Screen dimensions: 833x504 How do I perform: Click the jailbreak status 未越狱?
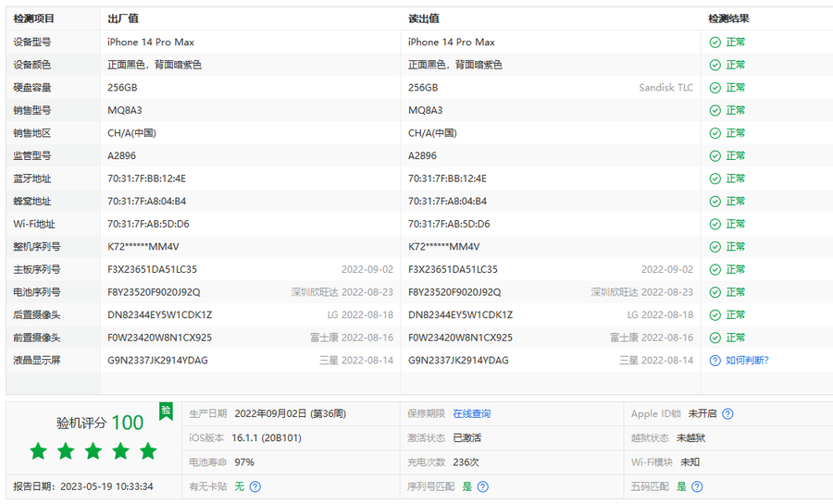tap(690, 438)
